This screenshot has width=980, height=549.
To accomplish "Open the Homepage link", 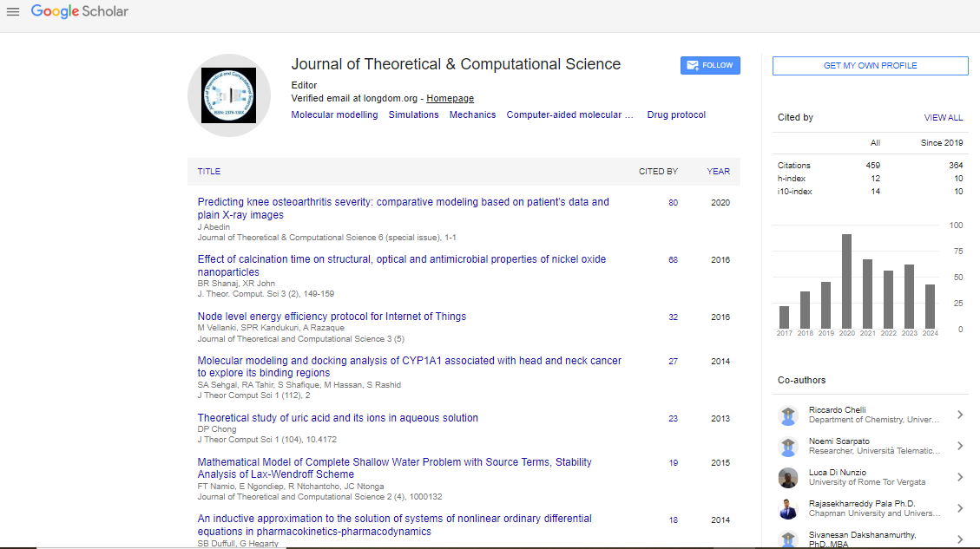I will pos(450,99).
